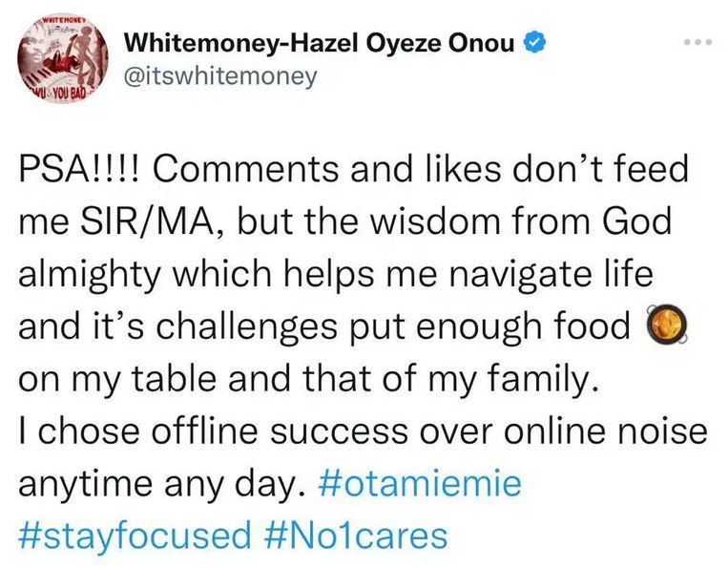
Task: Click the "anytime any day." text
Action: coord(155,484)
